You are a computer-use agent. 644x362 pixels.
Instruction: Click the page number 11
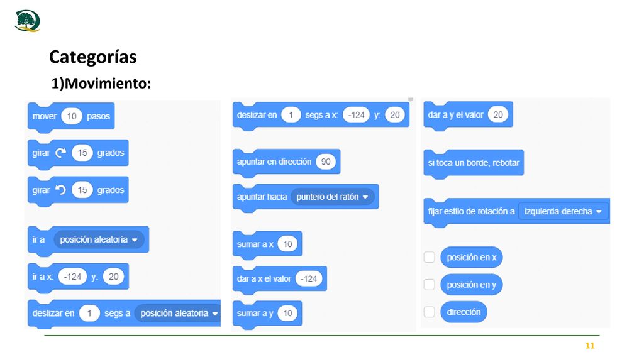click(x=590, y=346)
